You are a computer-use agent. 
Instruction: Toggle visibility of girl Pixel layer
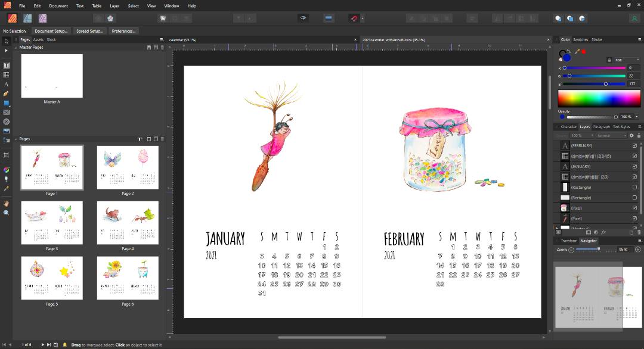pos(634,219)
